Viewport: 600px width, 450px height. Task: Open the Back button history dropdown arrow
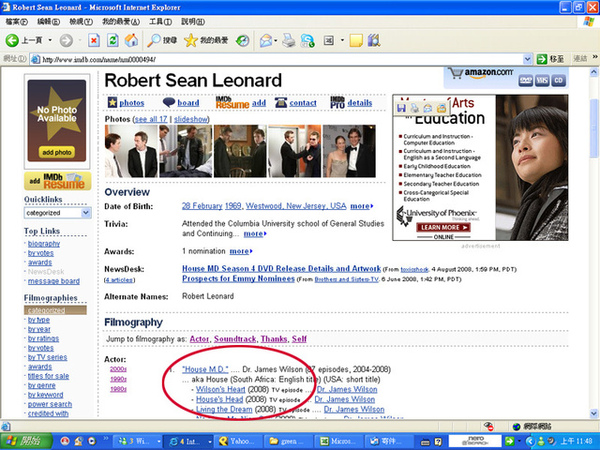click(x=50, y=40)
